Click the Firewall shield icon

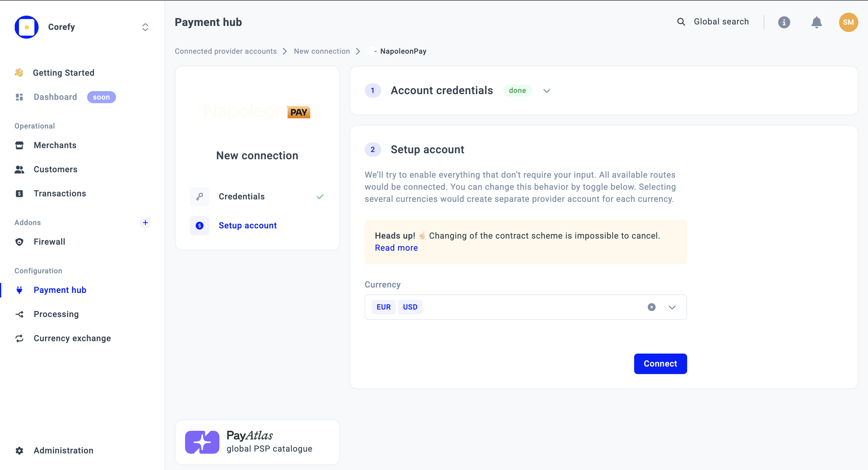tap(19, 242)
